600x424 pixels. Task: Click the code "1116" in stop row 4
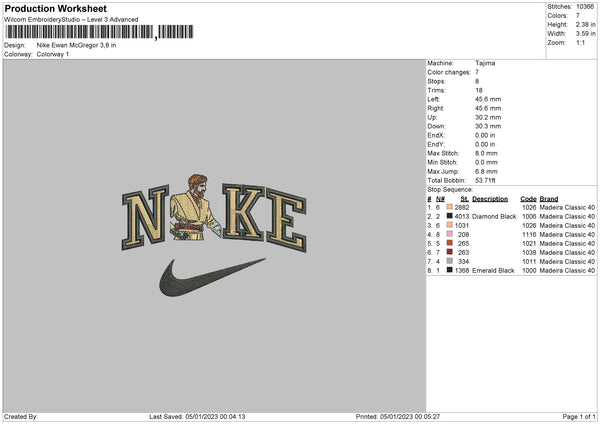click(529, 235)
